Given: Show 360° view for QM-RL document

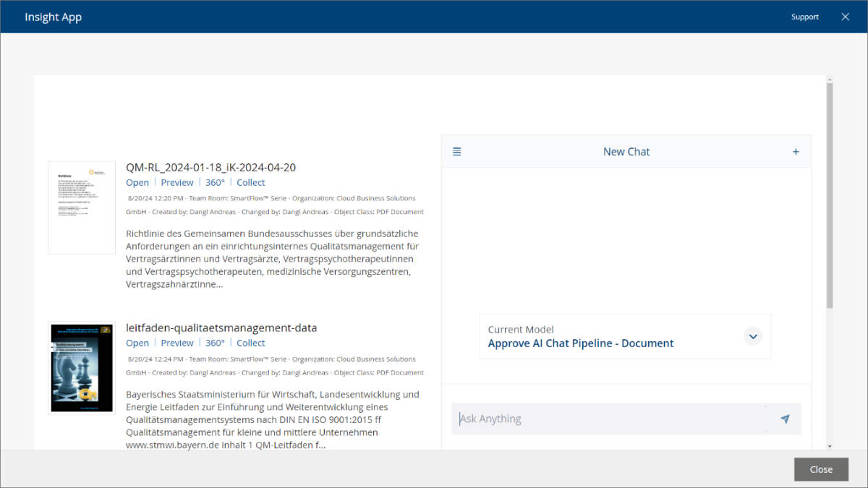Looking at the screenshot, I should 215,183.
